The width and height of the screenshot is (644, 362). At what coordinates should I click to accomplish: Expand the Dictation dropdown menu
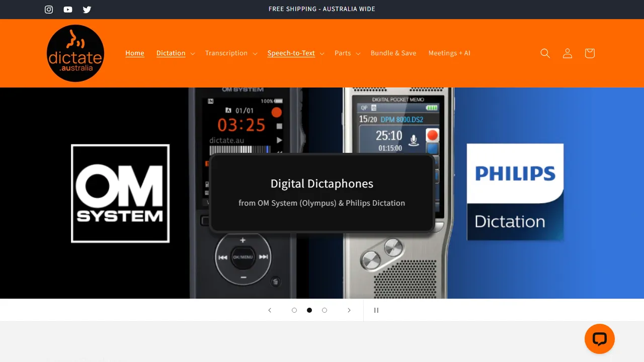(175, 53)
